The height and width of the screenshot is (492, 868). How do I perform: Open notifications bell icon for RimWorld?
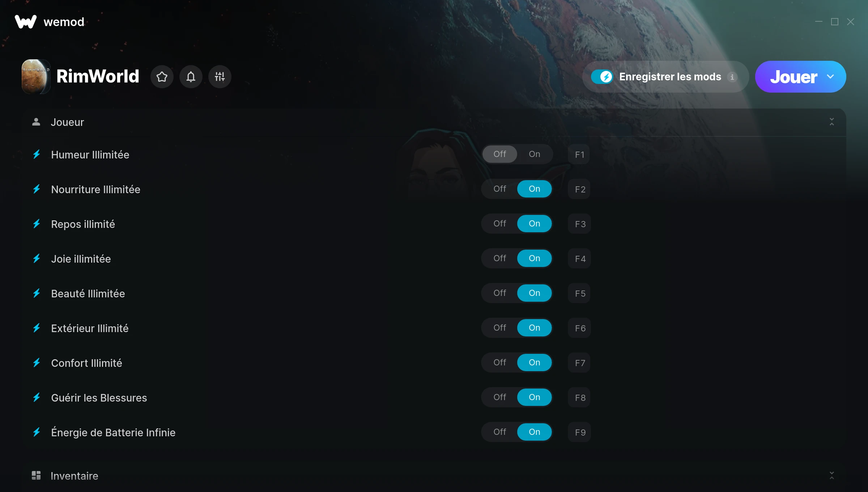[191, 77]
